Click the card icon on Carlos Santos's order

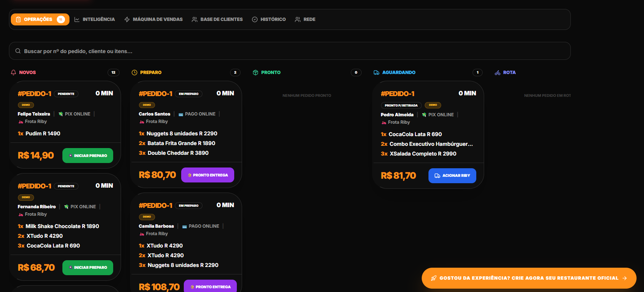pos(181,114)
